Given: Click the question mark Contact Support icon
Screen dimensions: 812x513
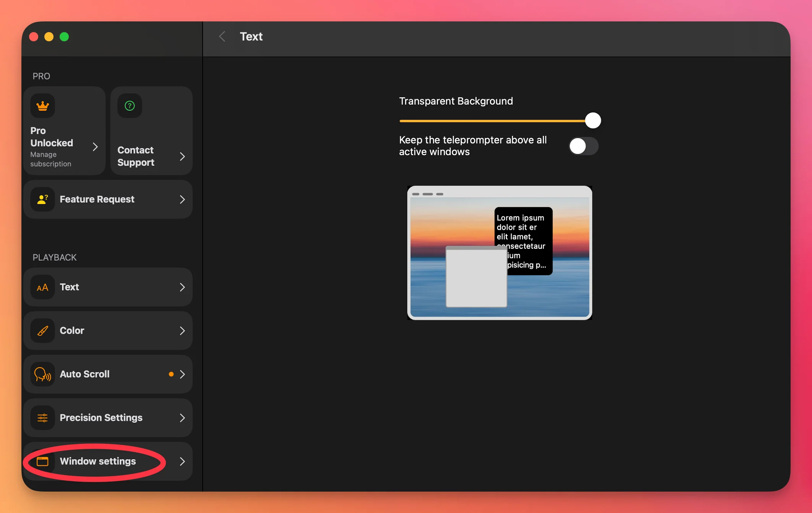Looking at the screenshot, I should coord(130,106).
